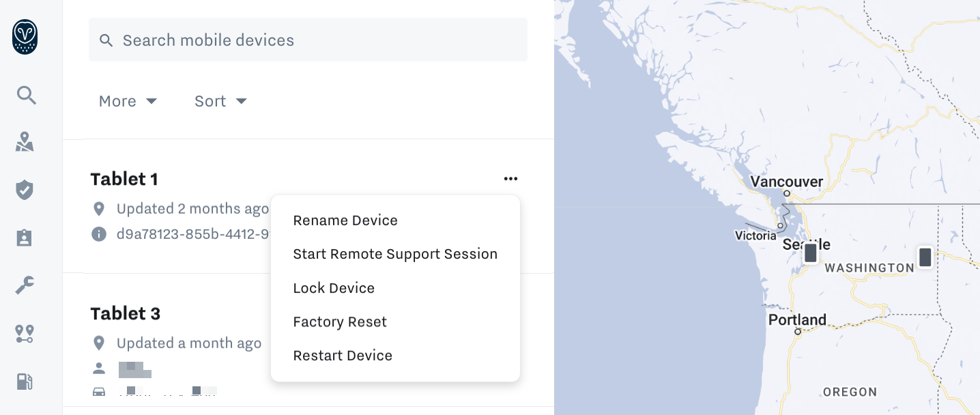The height and width of the screenshot is (415, 980).
Task: Open the Samsara owl logo home page
Action: tap(25, 38)
